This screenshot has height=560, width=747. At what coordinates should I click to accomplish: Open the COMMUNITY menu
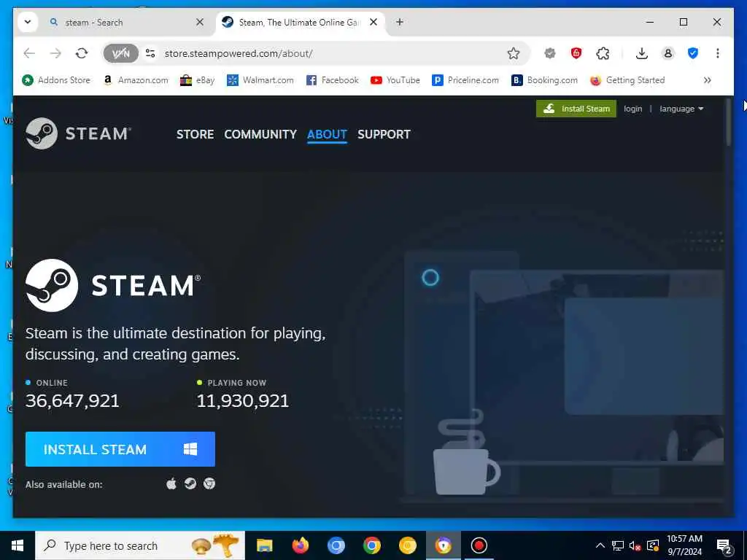coord(260,134)
